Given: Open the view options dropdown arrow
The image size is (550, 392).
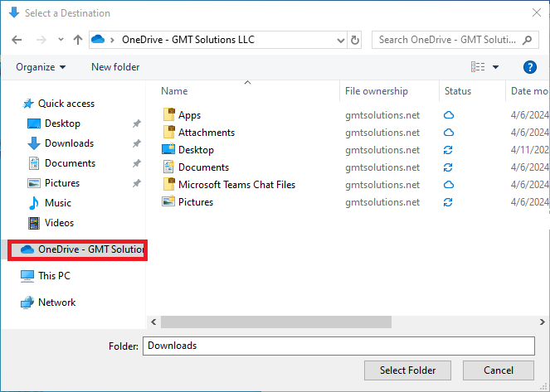Looking at the screenshot, I should (495, 67).
